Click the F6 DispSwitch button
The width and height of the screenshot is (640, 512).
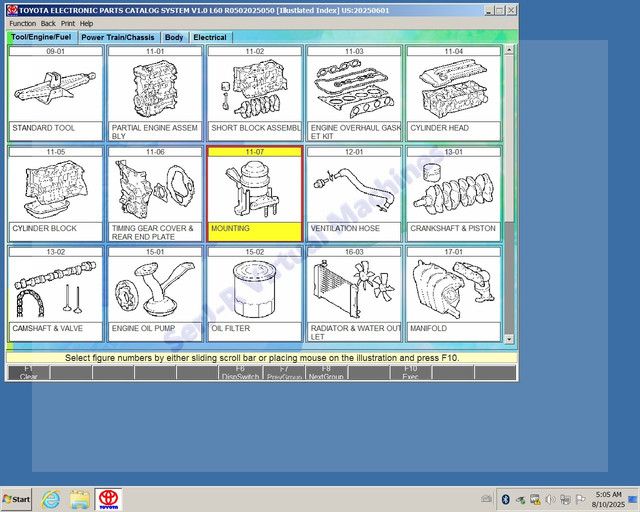pos(240,372)
